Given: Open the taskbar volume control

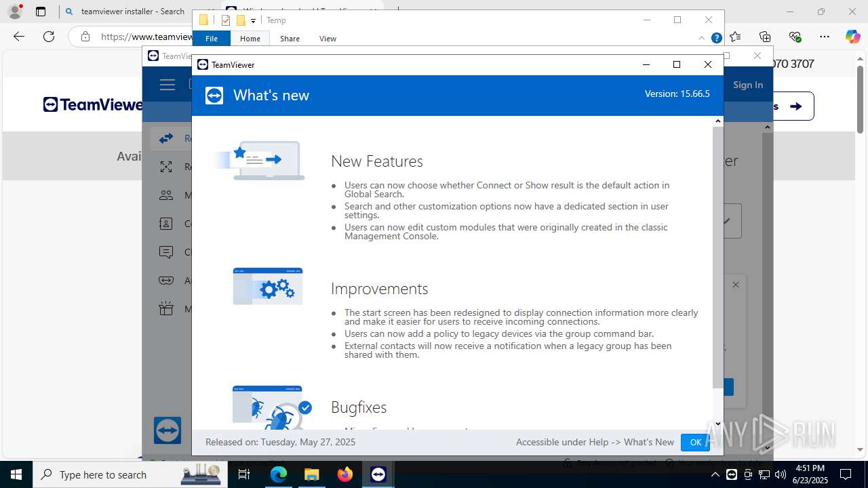Looking at the screenshot, I should tap(781, 474).
